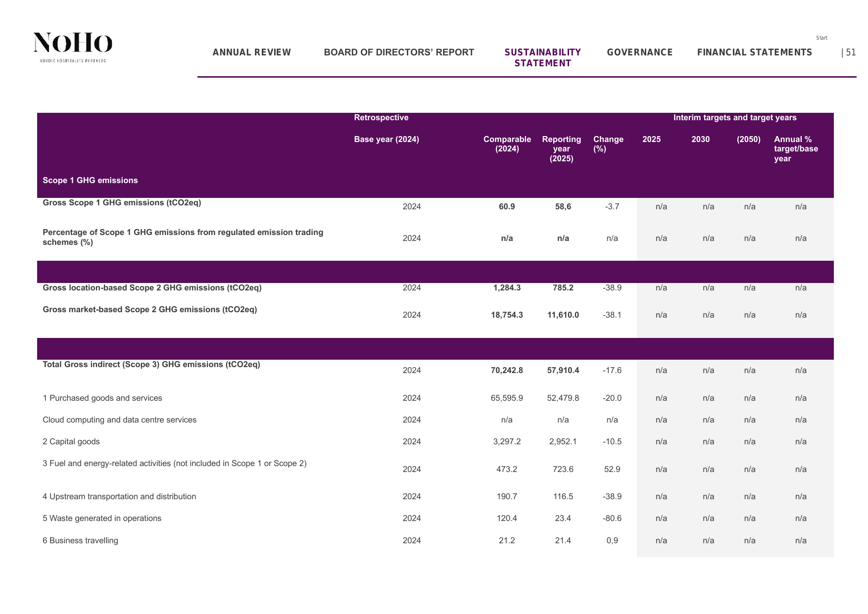Select the 'Scope 1 GHG emissions' header
868x614 pixels.
(x=90, y=181)
